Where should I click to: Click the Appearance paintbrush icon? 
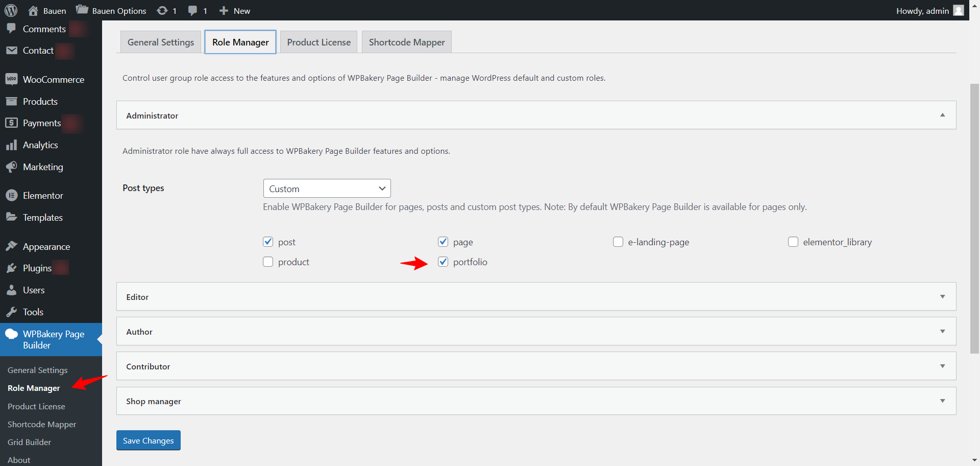(x=11, y=246)
